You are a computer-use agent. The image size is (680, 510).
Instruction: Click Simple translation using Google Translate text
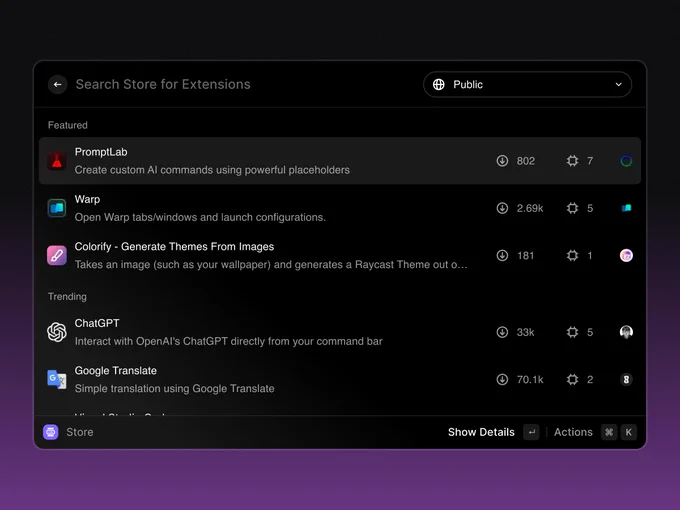coord(174,389)
